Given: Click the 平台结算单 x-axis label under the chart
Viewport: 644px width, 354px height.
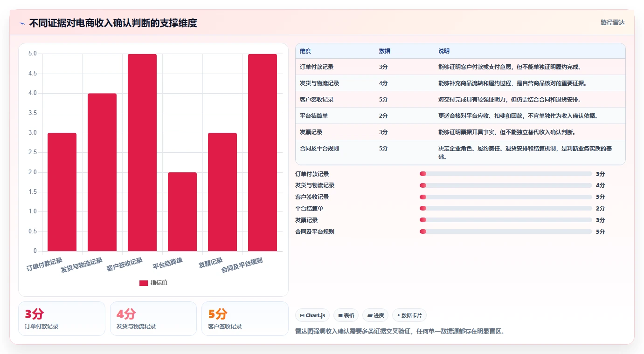Looking at the screenshot, I should pyautogui.click(x=168, y=263).
